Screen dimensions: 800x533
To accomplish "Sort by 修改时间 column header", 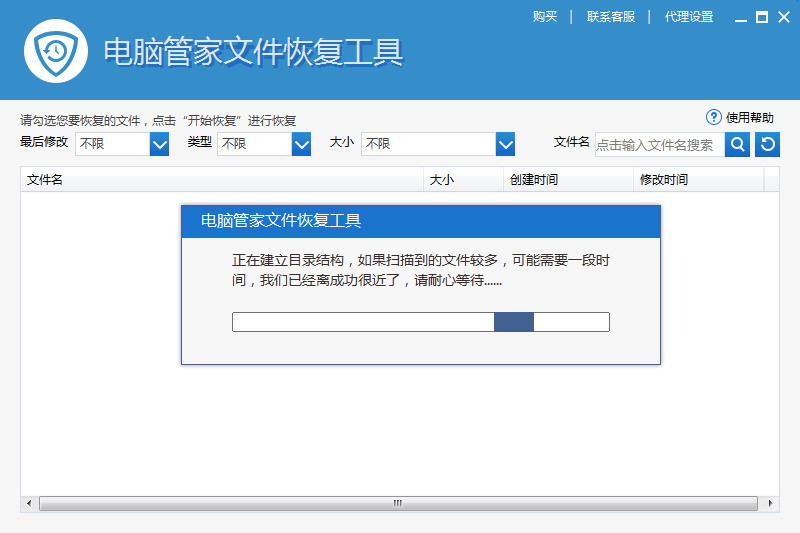I will 698,180.
